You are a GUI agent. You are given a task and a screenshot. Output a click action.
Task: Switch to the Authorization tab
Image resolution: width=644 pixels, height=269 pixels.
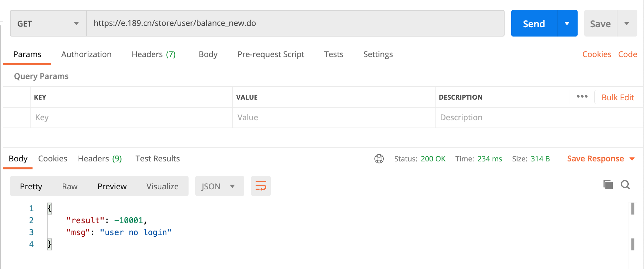[86, 54]
